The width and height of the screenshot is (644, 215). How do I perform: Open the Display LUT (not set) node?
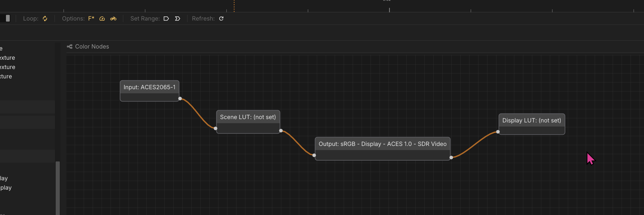coord(531,121)
